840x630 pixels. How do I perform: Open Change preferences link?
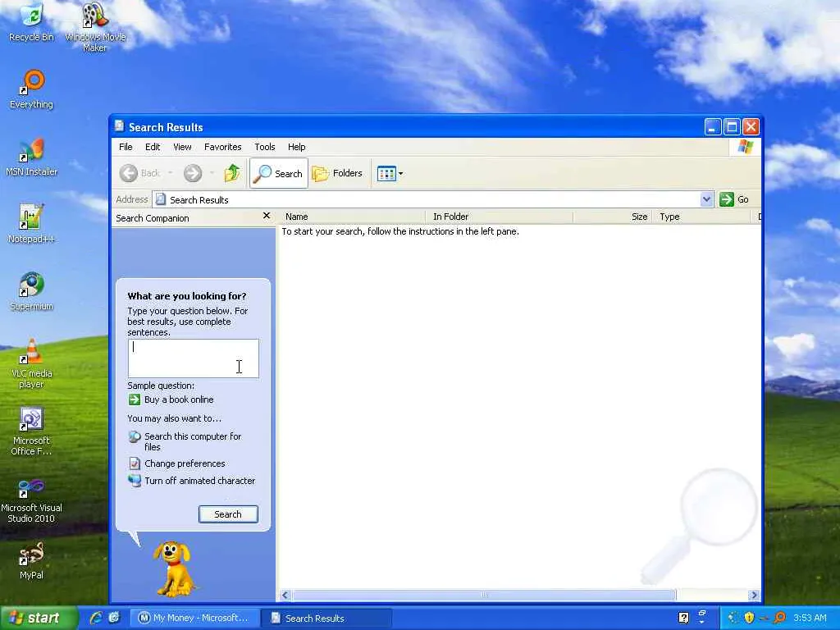pyautogui.click(x=185, y=463)
